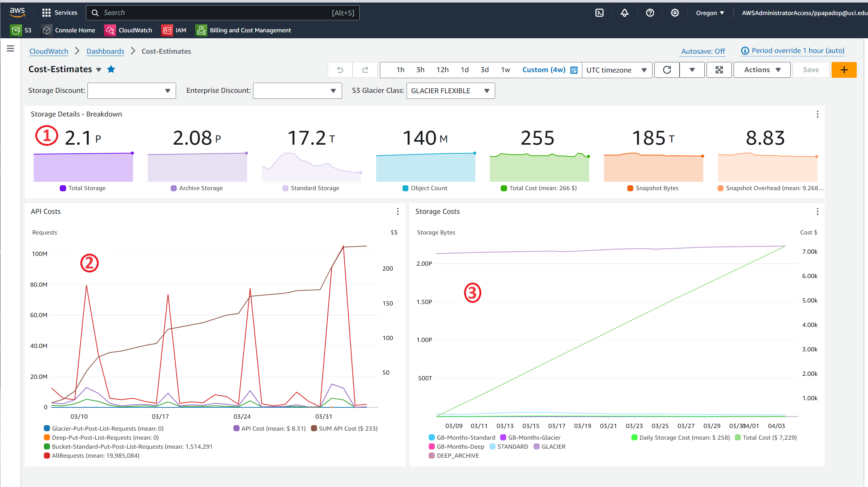Open the refresh interval dropdown arrow

[x=692, y=70]
